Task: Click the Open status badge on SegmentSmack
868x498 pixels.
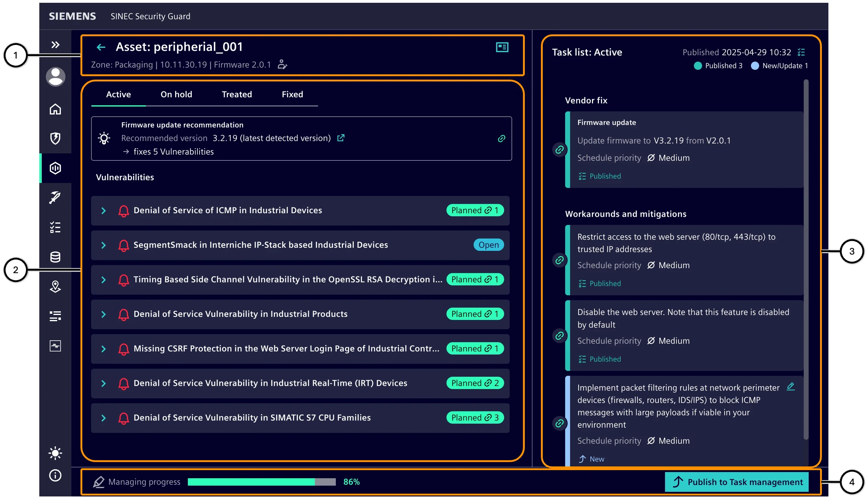Action: [489, 245]
